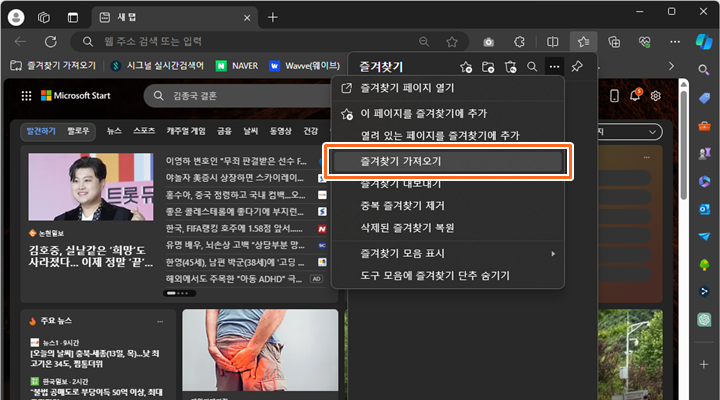This screenshot has width=720, height=400.
Task: Open the 금융 category tab
Action: click(x=224, y=131)
